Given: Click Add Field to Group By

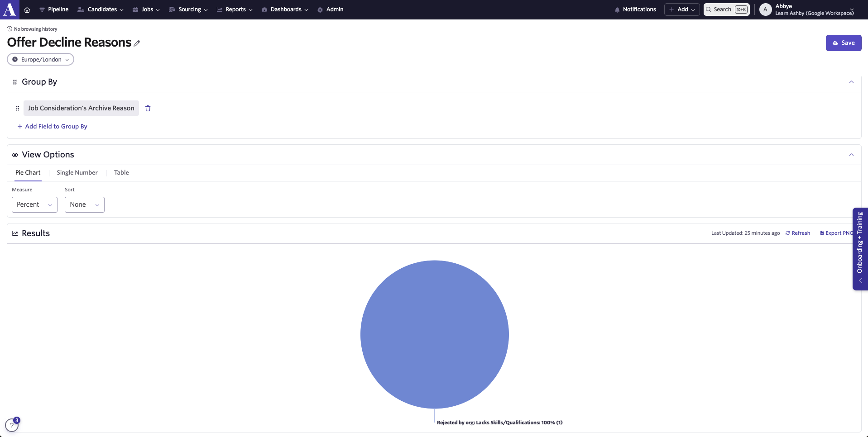Looking at the screenshot, I should pos(53,127).
